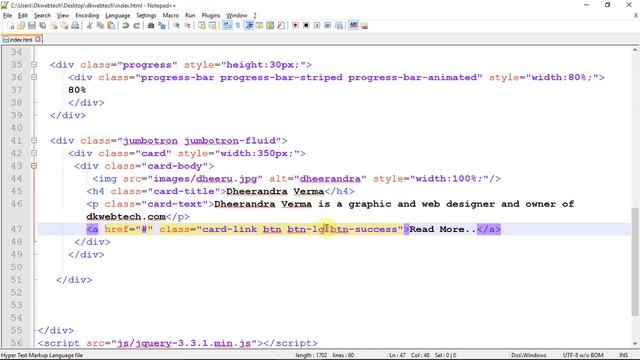This screenshot has width=640, height=360.
Task: Click the Close document toolbar icon
Action: 54,26
